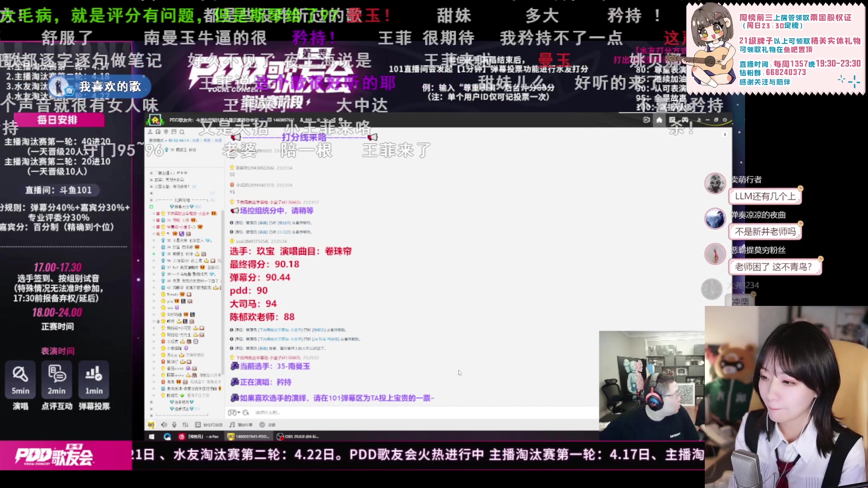Open the calendar-style icon beside the search icon
The width and height of the screenshot is (868, 488).
pos(174,131)
